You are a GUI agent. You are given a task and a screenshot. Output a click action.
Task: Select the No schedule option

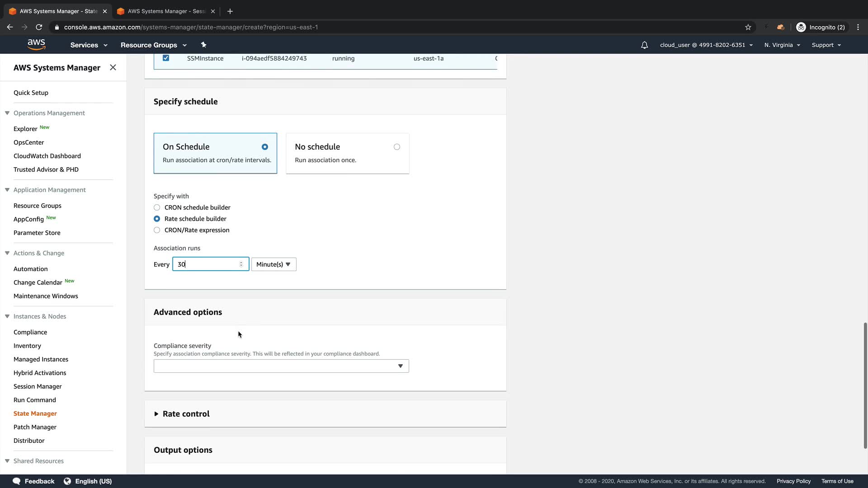(x=396, y=147)
